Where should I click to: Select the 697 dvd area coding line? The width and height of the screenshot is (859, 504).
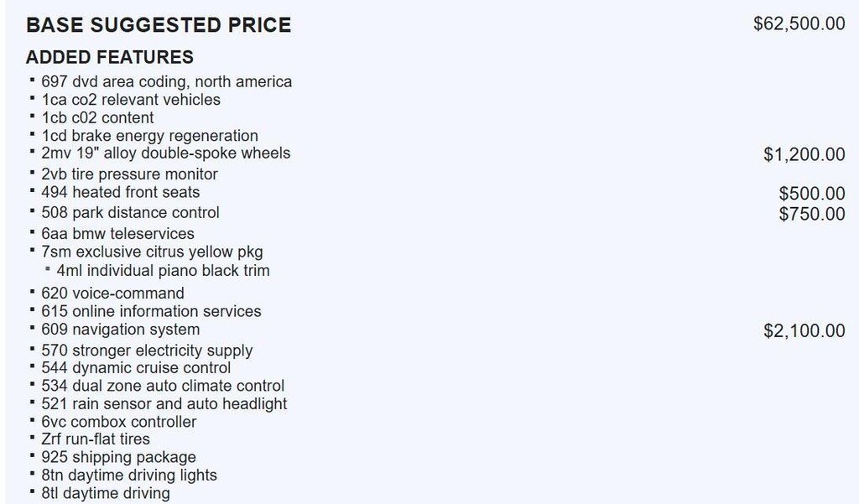[166, 81]
